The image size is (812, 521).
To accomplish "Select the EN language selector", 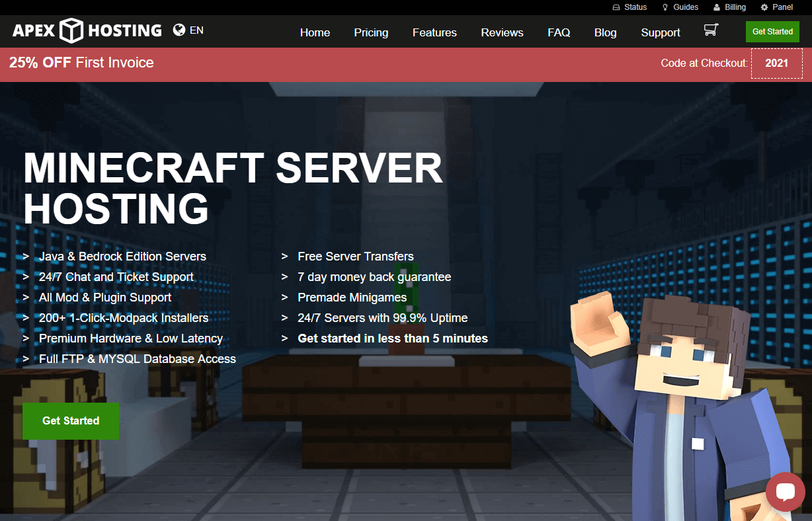I will pos(196,30).
